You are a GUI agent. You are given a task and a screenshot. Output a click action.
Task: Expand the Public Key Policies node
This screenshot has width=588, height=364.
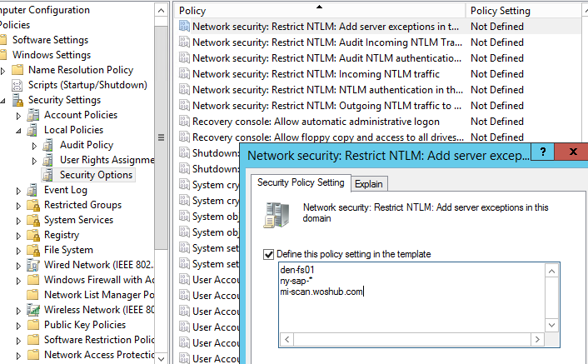[x=18, y=326]
